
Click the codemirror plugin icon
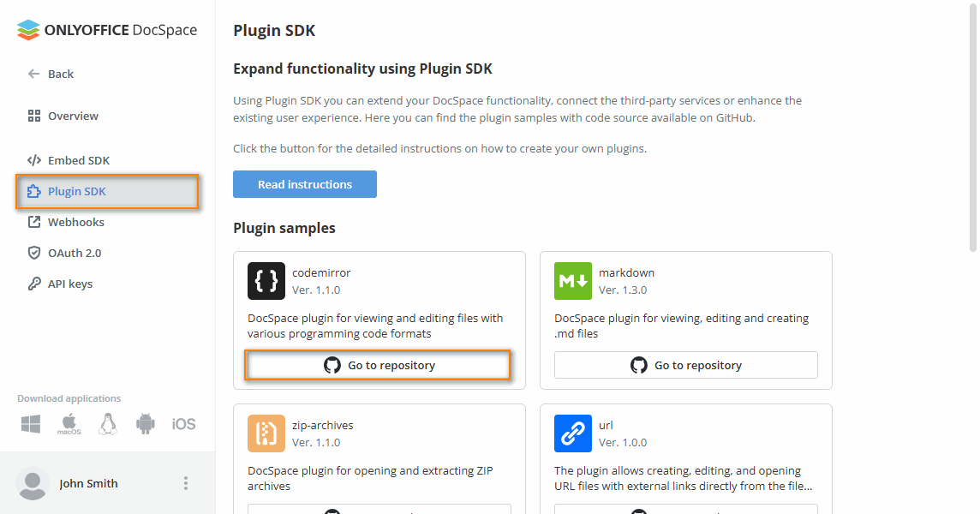[x=266, y=281]
